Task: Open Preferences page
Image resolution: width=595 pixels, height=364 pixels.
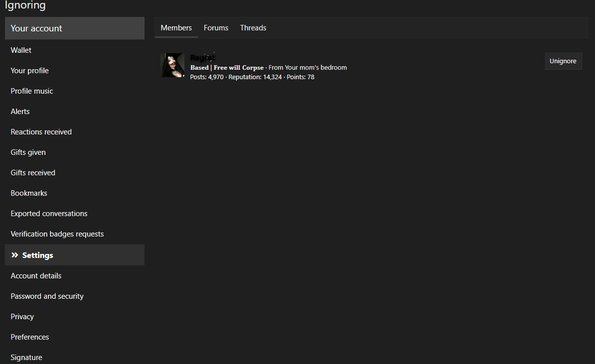Action: (x=75, y=338)
